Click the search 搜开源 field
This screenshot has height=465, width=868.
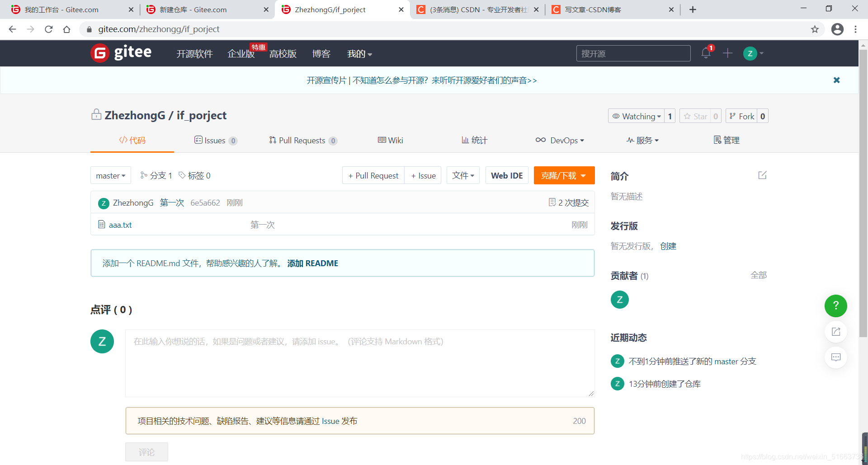point(633,53)
